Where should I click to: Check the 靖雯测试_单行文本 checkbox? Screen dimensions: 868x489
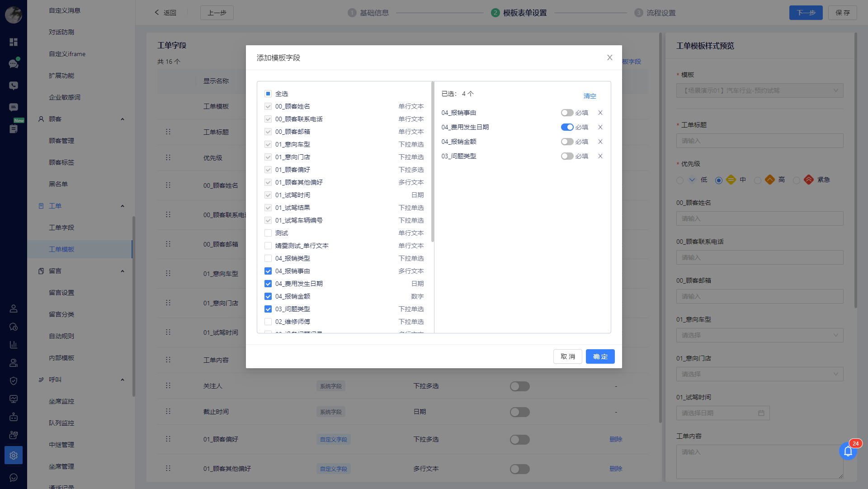pos(268,246)
